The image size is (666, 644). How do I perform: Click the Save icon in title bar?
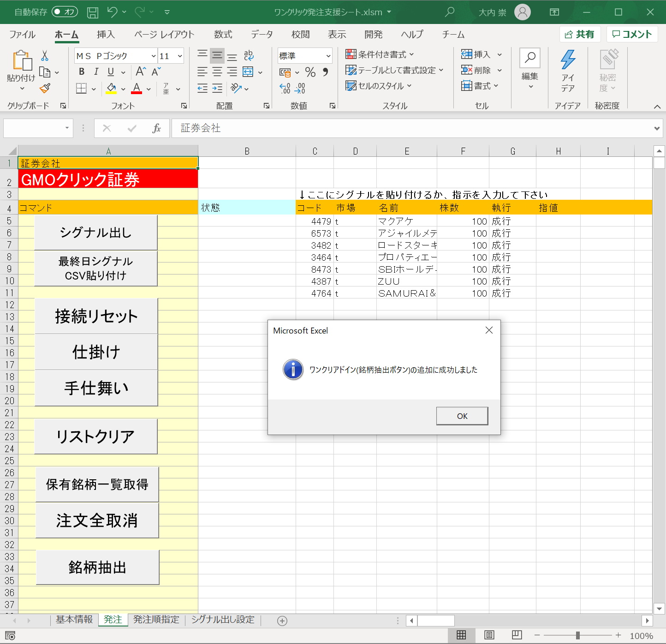93,12
